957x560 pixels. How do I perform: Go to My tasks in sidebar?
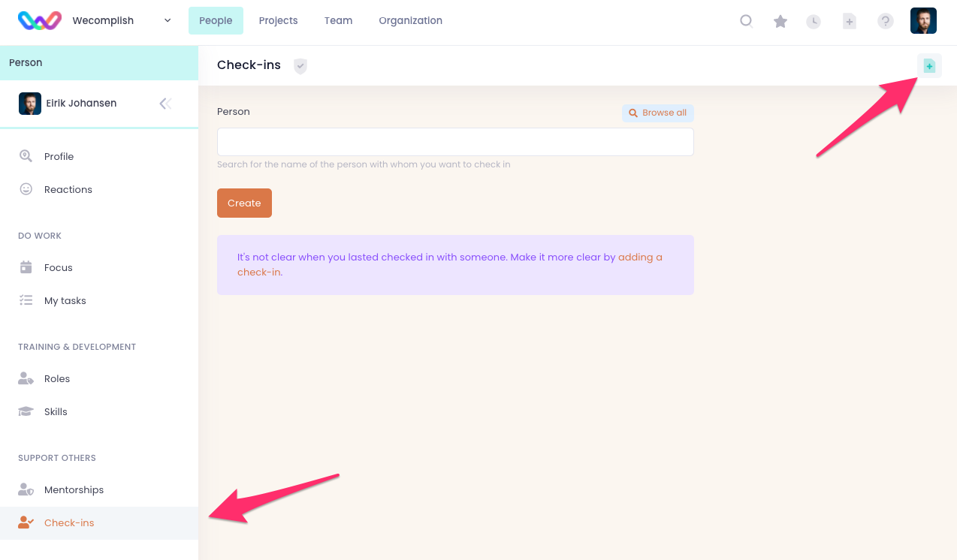65,300
